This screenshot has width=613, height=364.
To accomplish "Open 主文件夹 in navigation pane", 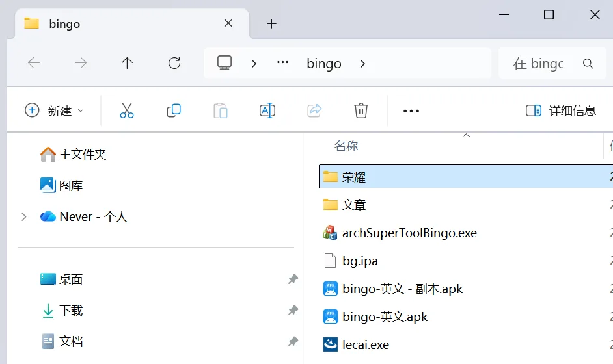I will pyautogui.click(x=73, y=154).
